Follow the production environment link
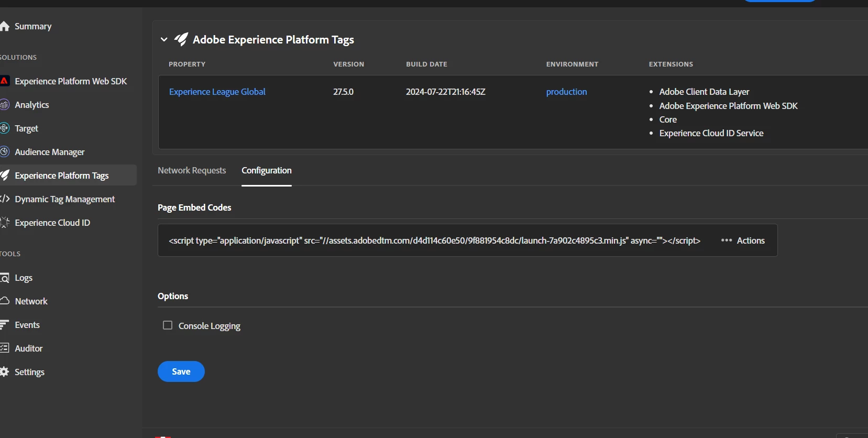 point(566,92)
